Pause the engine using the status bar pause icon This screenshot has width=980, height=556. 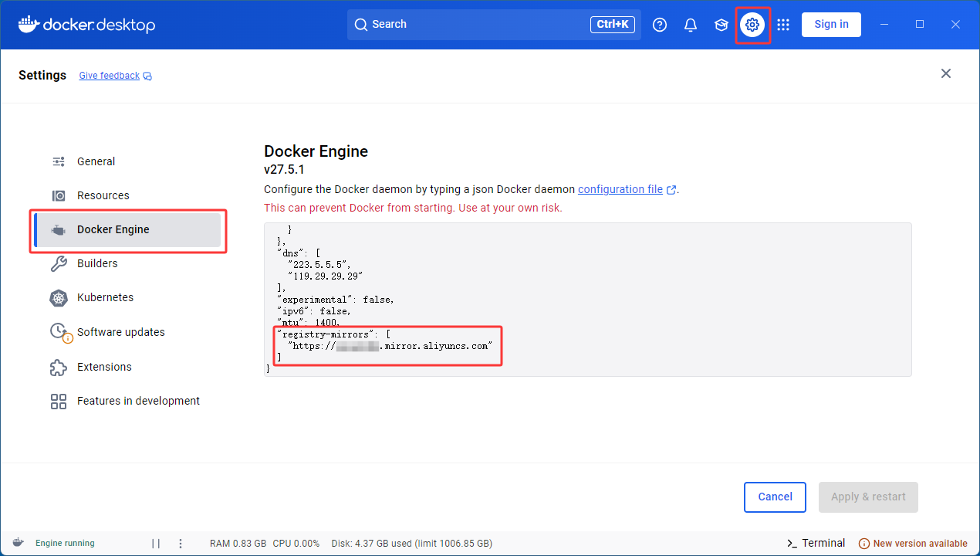pos(156,543)
